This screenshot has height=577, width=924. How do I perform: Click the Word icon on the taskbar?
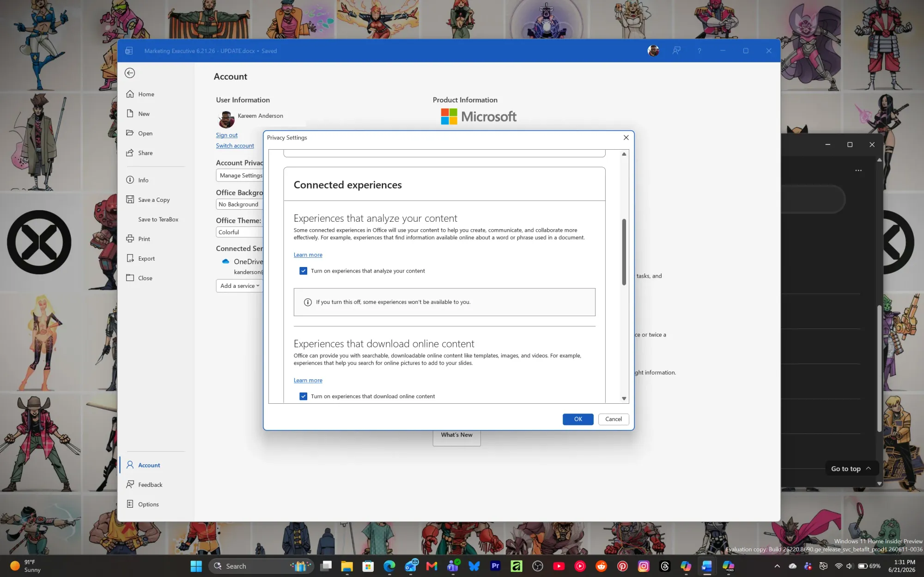707,566
